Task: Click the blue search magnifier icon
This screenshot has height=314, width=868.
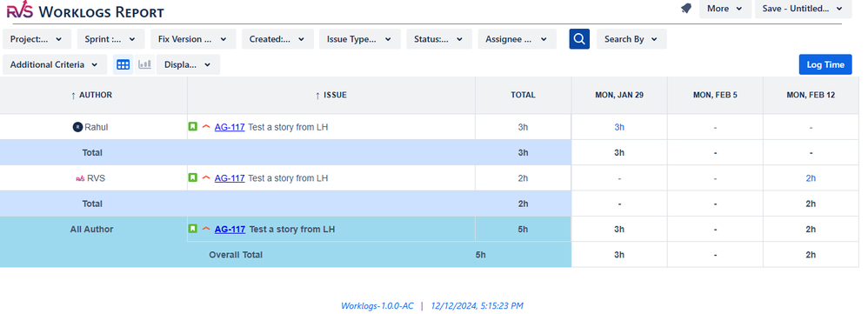Action: pyautogui.click(x=579, y=39)
